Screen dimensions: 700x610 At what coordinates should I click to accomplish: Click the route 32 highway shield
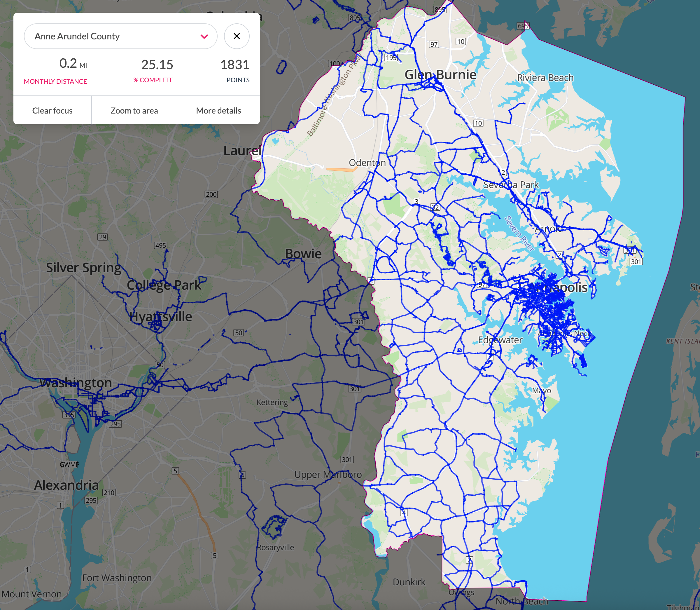(x=435, y=207)
